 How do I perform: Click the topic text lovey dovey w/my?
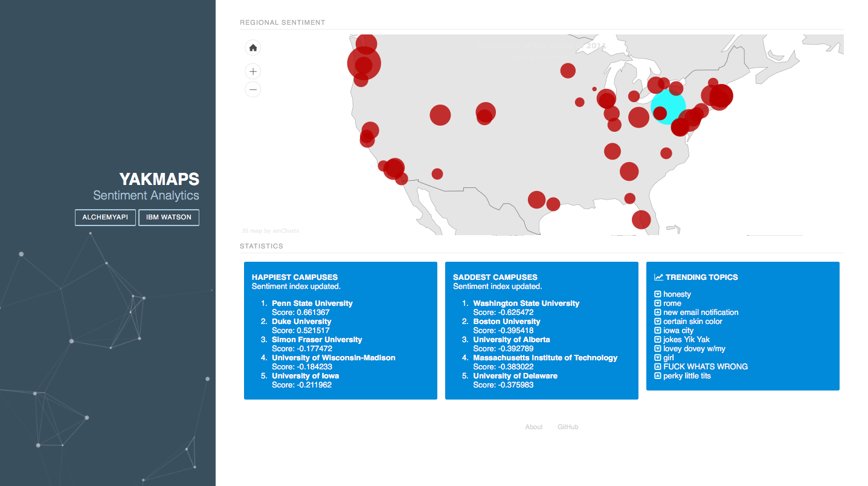pyautogui.click(x=695, y=349)
